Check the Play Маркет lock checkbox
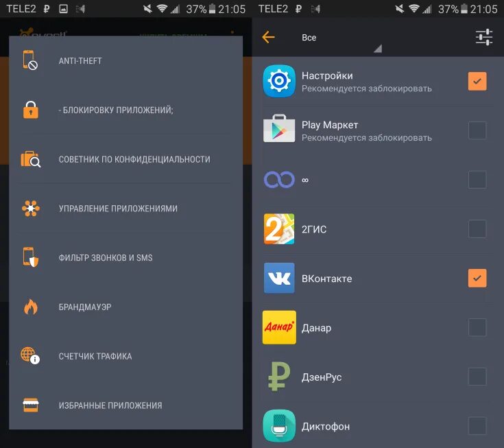Viewport: 504px width, 448px height. point(477,130)
